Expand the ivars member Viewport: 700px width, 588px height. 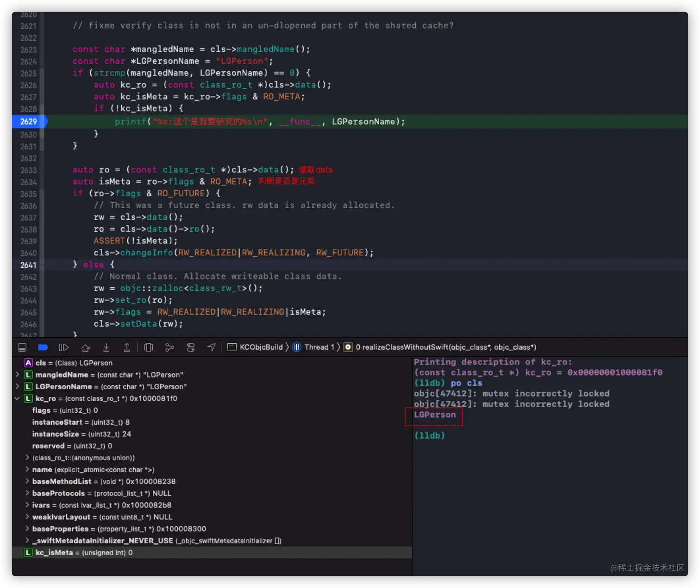tap(27, 505)
